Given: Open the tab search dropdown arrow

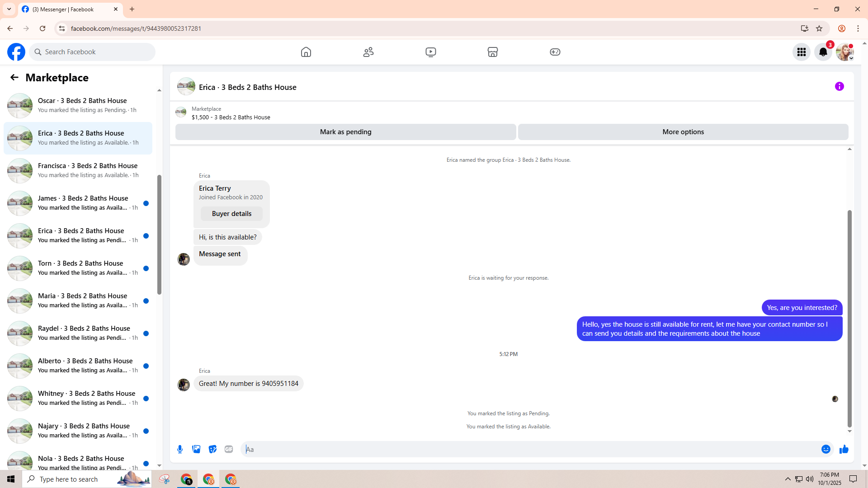Looking at the screenshot, I should (x=9, y=9).
